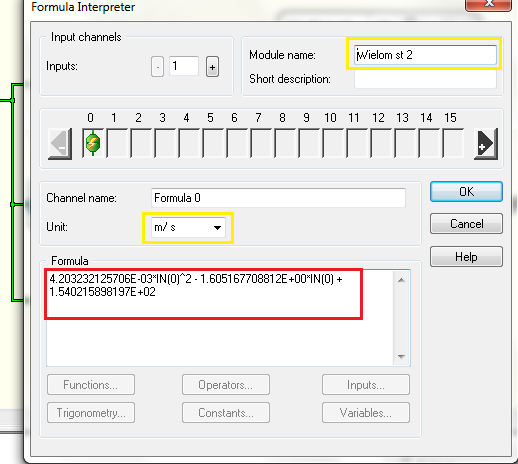Select channel slot 1

(x=117, y=143)
